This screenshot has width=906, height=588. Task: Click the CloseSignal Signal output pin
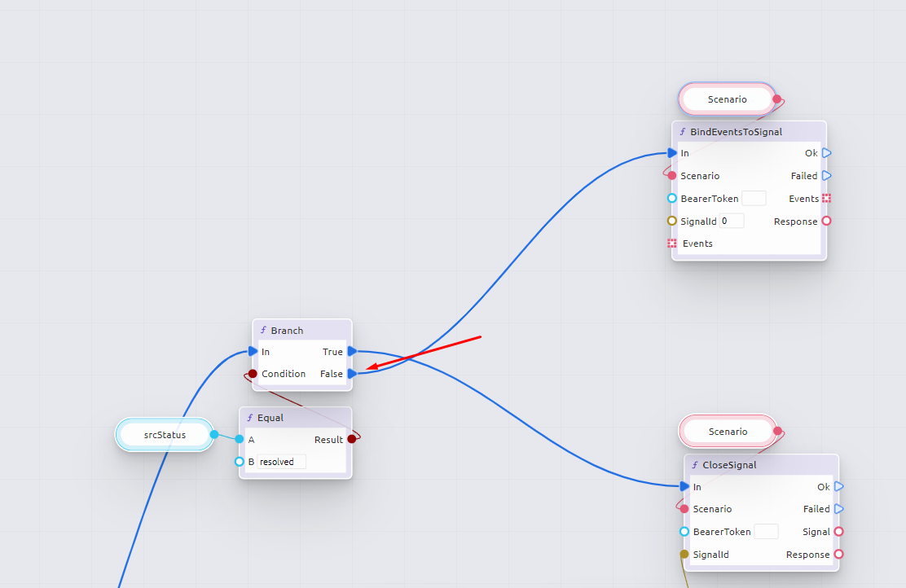click(838, 532)
